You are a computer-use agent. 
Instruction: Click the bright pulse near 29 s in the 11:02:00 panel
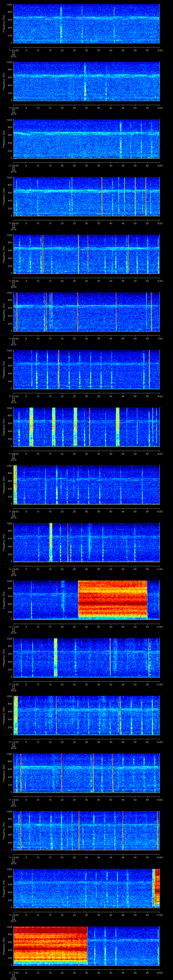tap(85, 81)
